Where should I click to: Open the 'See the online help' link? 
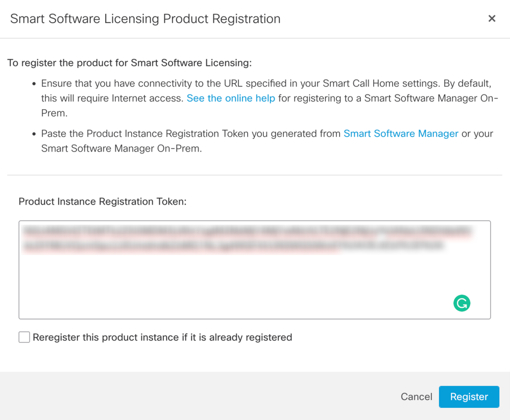[231, 98]
